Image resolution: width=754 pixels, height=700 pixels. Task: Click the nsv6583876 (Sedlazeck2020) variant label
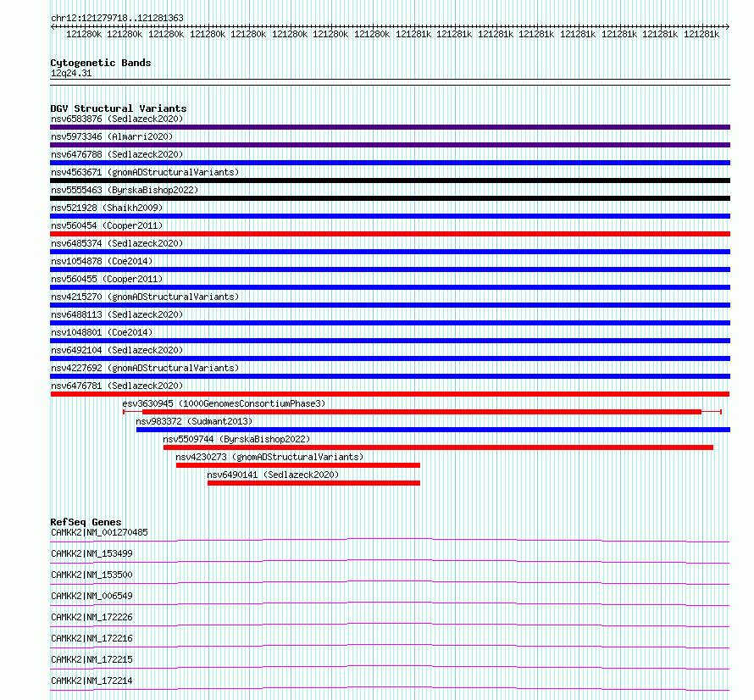point(117,119)
